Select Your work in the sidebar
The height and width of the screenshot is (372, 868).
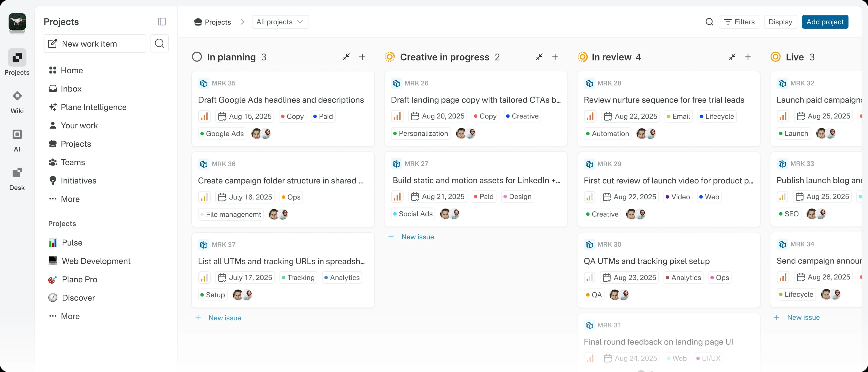(x=80, y=125)
